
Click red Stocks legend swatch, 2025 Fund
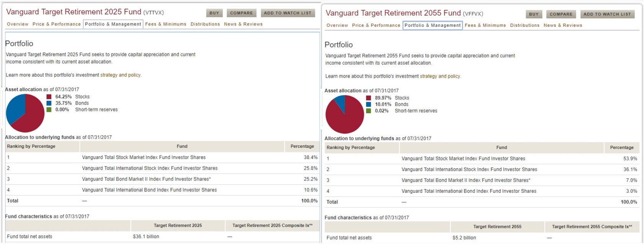click(x=49, y=97)
